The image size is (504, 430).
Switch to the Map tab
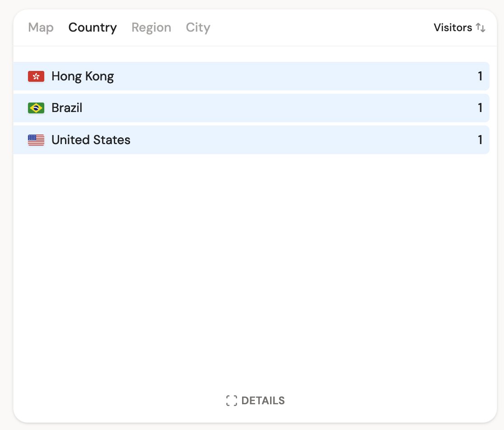[x=40, y=28]
